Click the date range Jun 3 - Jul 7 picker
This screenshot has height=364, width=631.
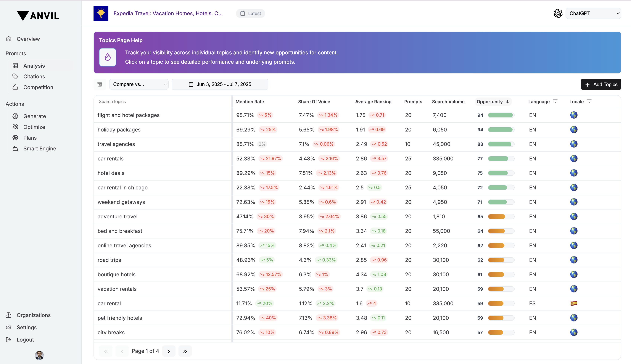[x=220, y=84]
